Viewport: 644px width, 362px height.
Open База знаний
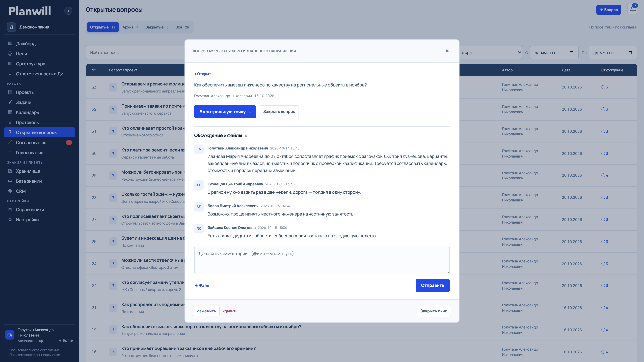pos(40,181)
